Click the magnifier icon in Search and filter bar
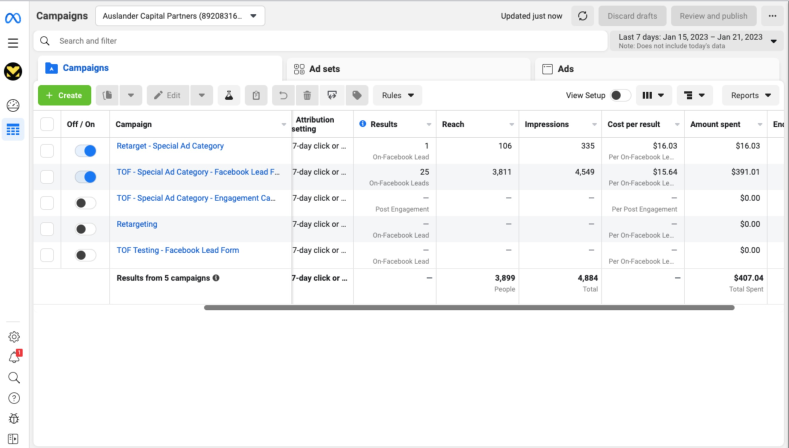The width and height of the screenshot is (789, 448). pyautogui.click(x=45, y=41)
